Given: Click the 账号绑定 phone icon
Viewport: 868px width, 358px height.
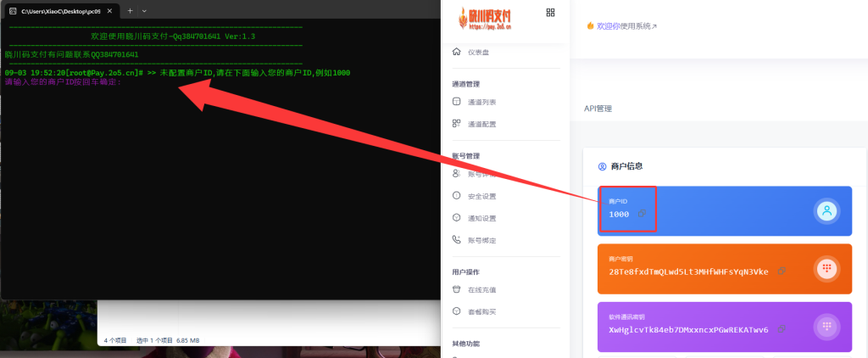Looking at the screenshot, I should coord(458,240).
